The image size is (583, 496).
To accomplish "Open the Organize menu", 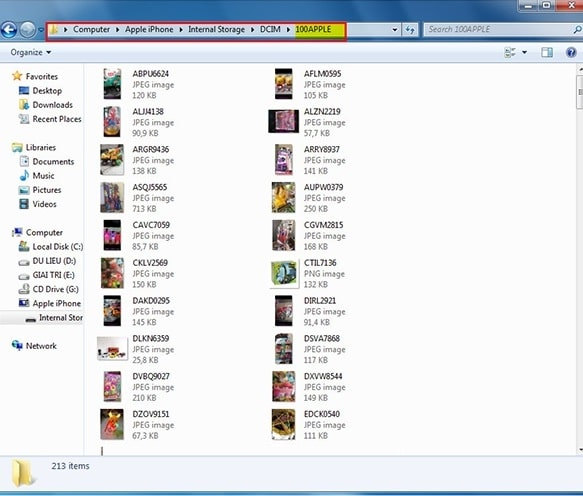I will pos(31,52).
